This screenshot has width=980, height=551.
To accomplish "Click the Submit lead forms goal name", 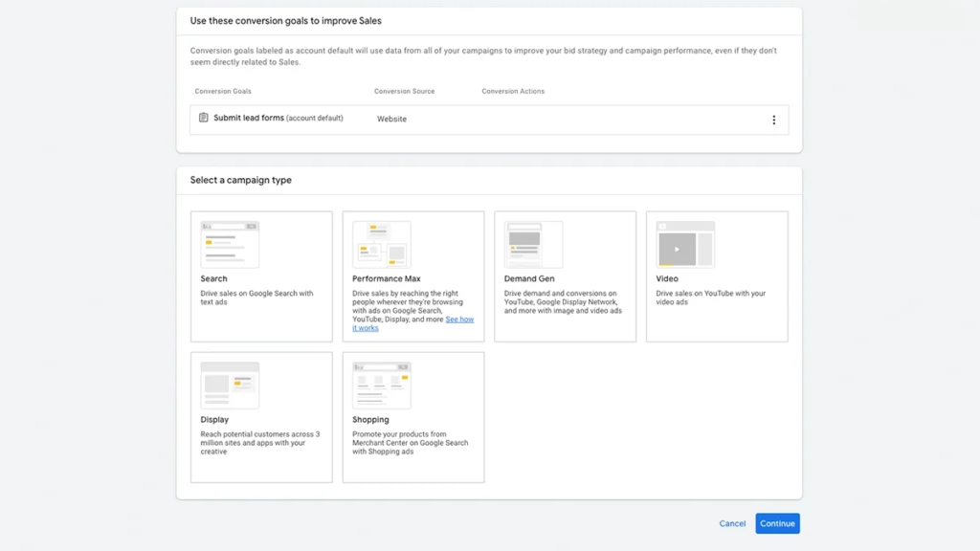I will tap(249, 118).
